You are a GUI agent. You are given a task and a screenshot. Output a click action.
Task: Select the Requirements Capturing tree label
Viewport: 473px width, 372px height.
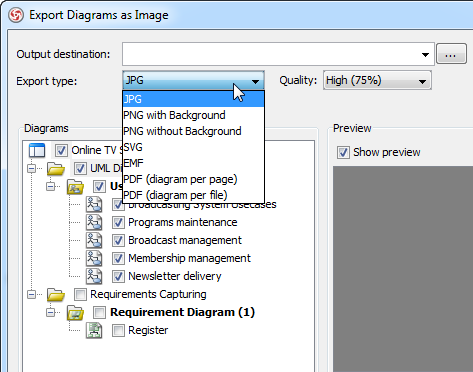[x=148, y=294]
